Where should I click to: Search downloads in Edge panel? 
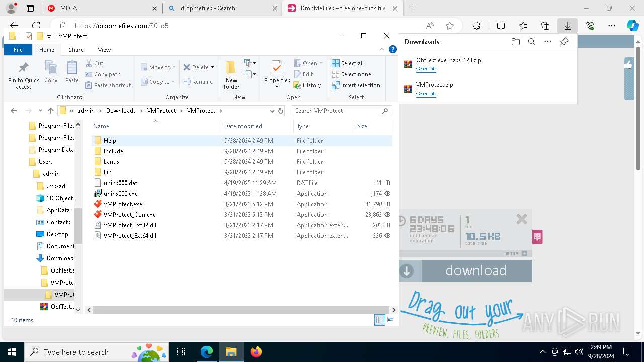[x=531, y=42]
